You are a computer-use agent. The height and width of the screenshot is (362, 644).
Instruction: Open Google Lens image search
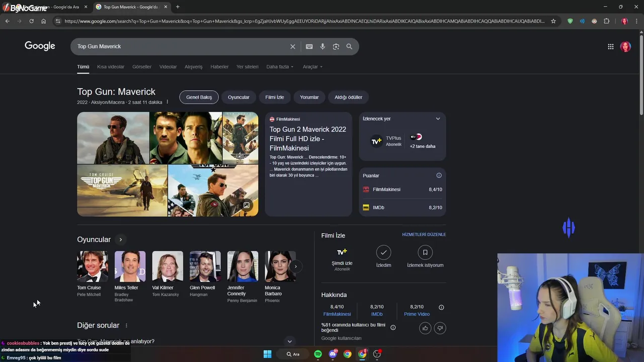336,46
